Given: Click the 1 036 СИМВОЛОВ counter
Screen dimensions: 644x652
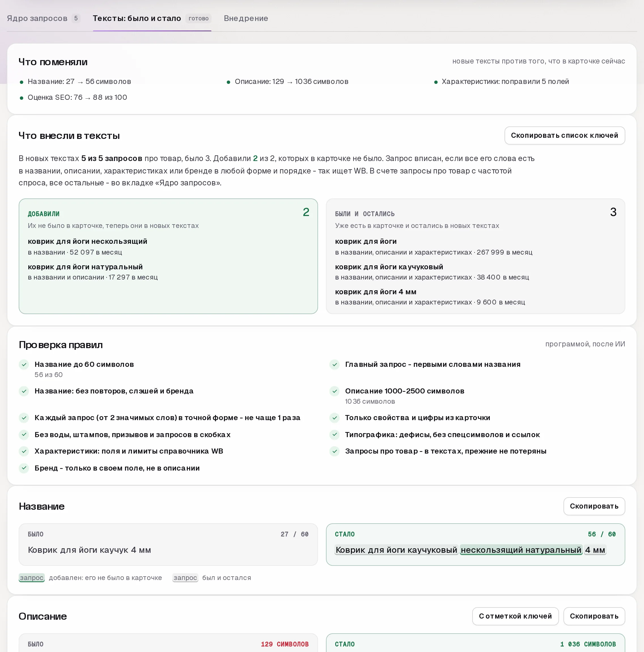Looking at the screenshot, I should [x=588, y=644].
